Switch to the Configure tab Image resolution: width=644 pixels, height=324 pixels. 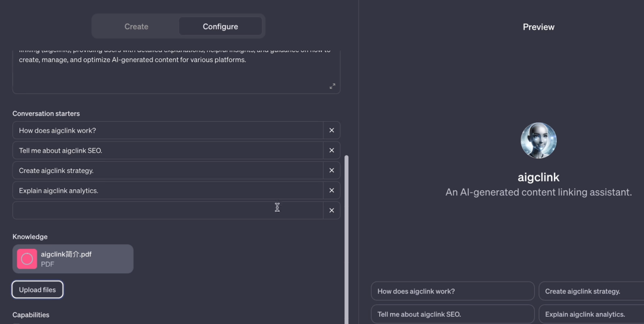coord(220,26)
